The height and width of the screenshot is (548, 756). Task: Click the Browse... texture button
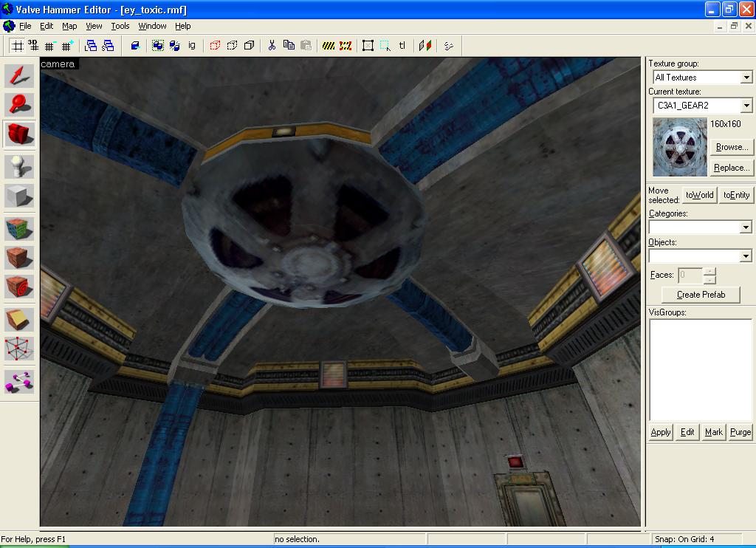tap(732, 147)
